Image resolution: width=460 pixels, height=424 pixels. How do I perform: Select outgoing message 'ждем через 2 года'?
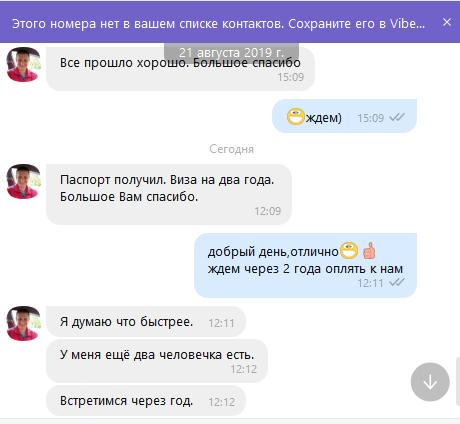[305, 265]
